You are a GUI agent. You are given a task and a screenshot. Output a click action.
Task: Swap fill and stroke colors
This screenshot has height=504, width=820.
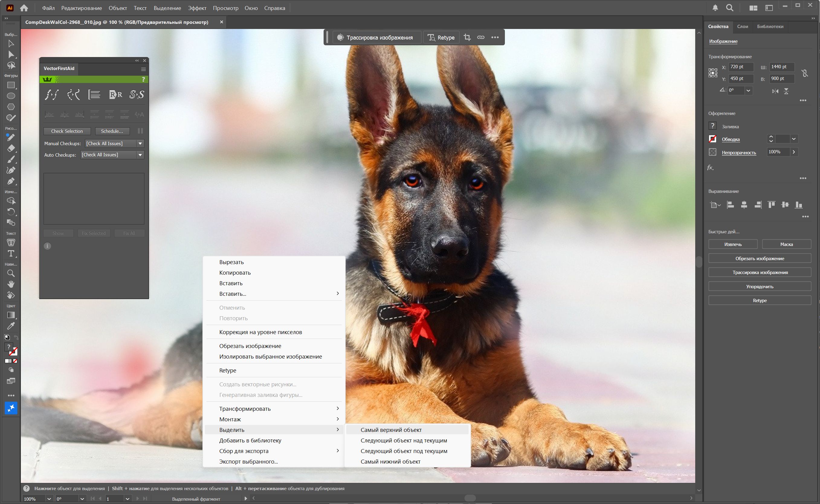click(x=16, y=337)
